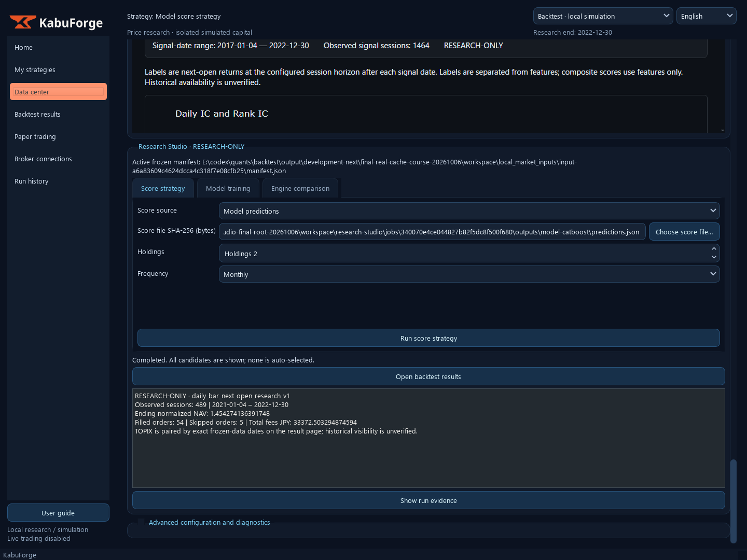Switch to the Model training tab

(x=228, y=188)
